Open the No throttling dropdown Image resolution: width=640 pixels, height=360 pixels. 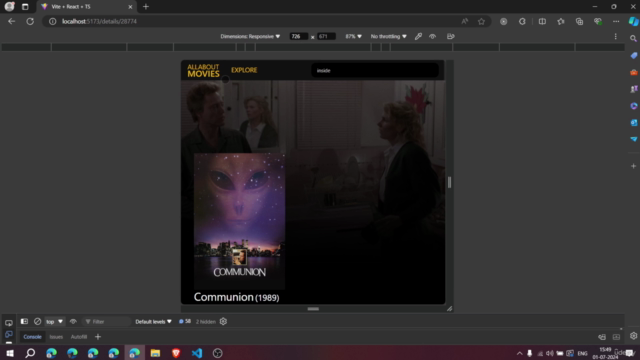(x=389, y=36)
